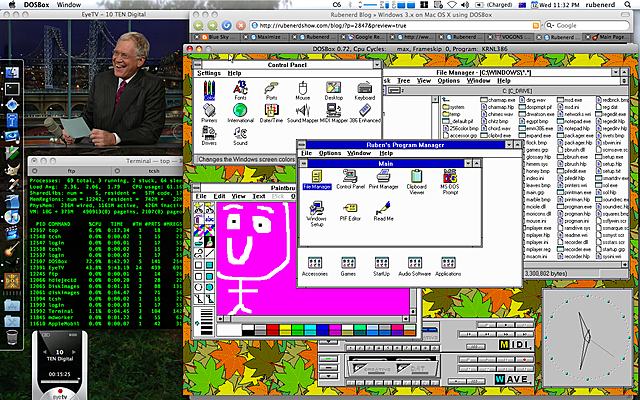Select regedit.exe in File Manager
640x400 pixels.
coord(611,114)
